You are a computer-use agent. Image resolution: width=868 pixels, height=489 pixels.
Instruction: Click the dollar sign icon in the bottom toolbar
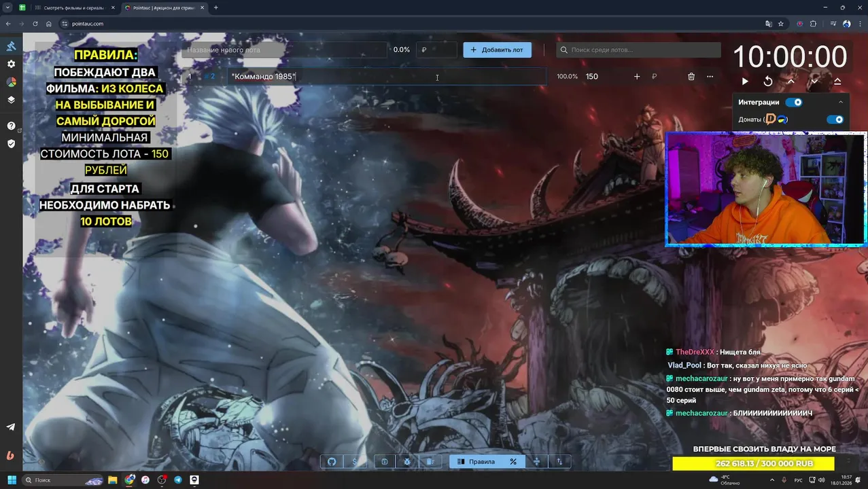354,462
